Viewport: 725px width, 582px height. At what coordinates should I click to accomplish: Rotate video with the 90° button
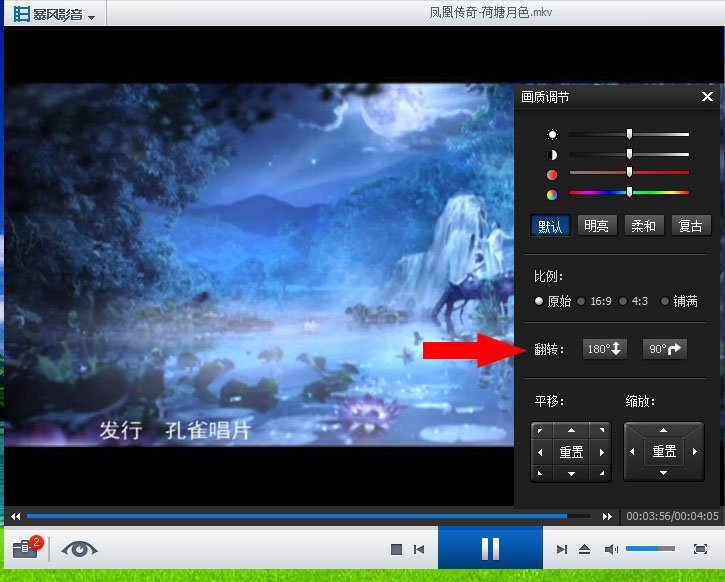(x=665, y=349)
